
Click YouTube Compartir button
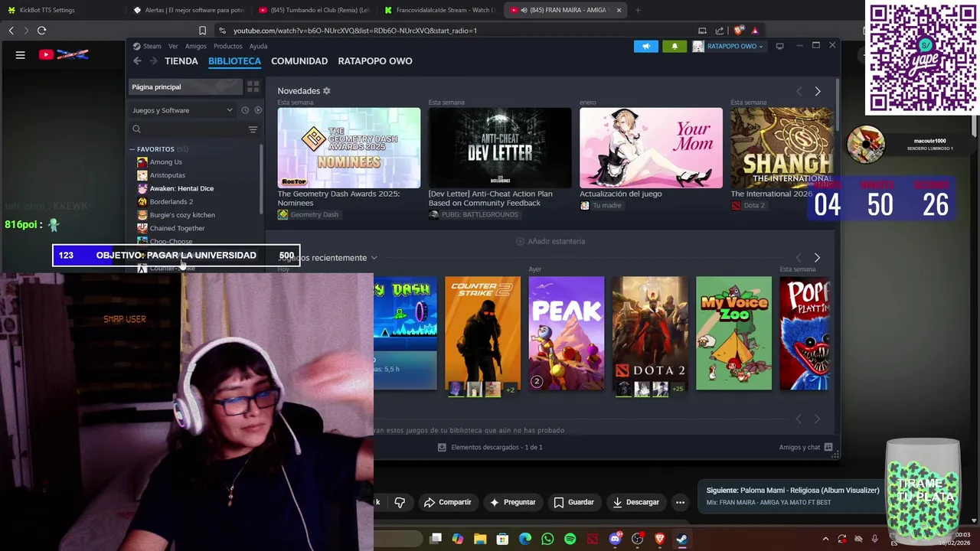point(447,502)
